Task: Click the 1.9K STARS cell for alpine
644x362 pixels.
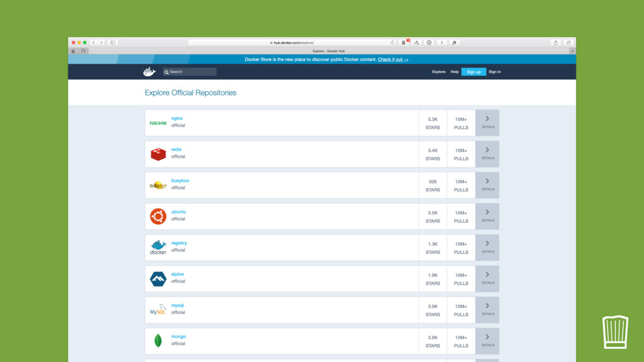Action: tap(433, 279)
